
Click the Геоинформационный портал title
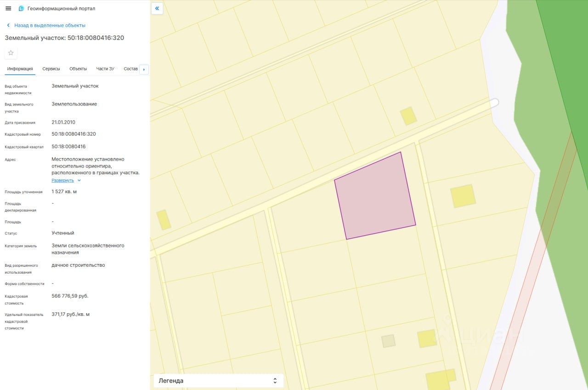pos(62,8)
